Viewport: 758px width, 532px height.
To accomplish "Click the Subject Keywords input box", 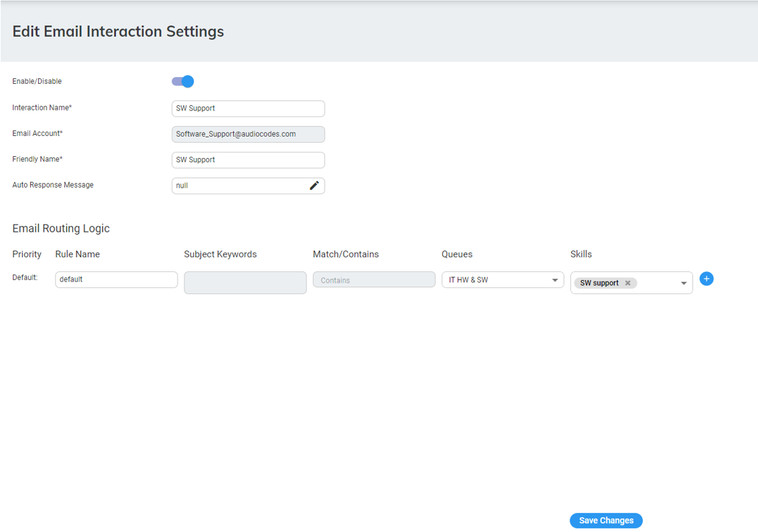I will pos(245,283).
